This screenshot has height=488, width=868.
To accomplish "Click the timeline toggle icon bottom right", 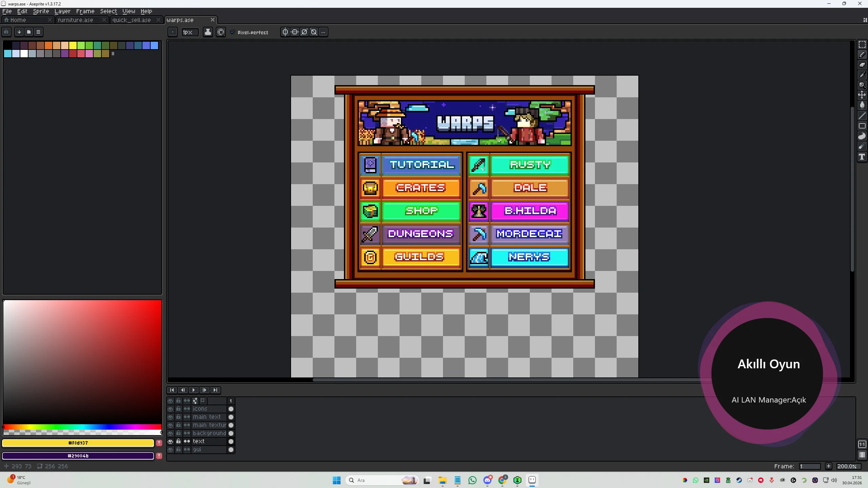I will pos(862,455).
